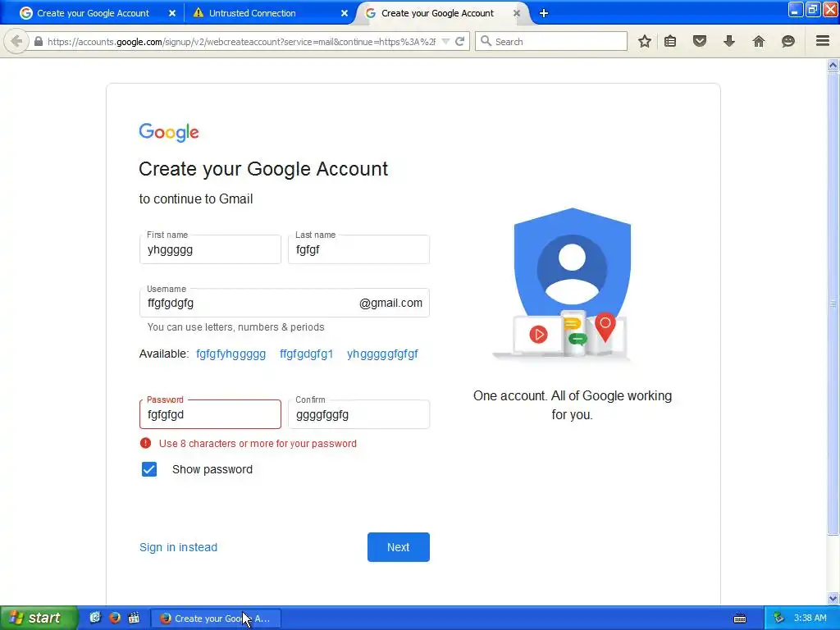
Task: Click the page scrollbar up arrow
Action: pos(833,66)
